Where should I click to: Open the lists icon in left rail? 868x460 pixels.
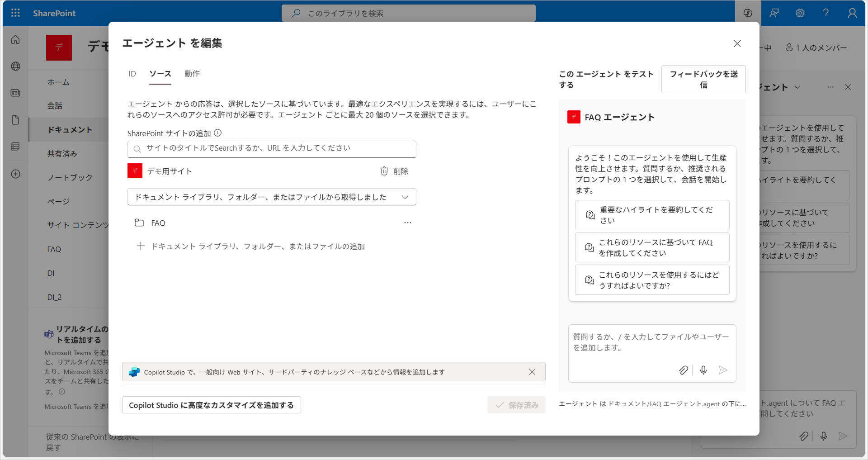15,147
